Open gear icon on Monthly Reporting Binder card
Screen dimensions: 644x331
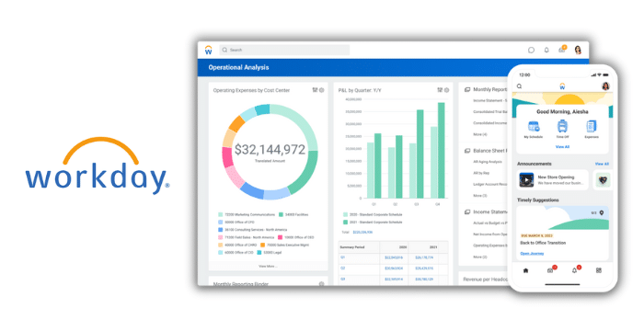click(322, 284)
